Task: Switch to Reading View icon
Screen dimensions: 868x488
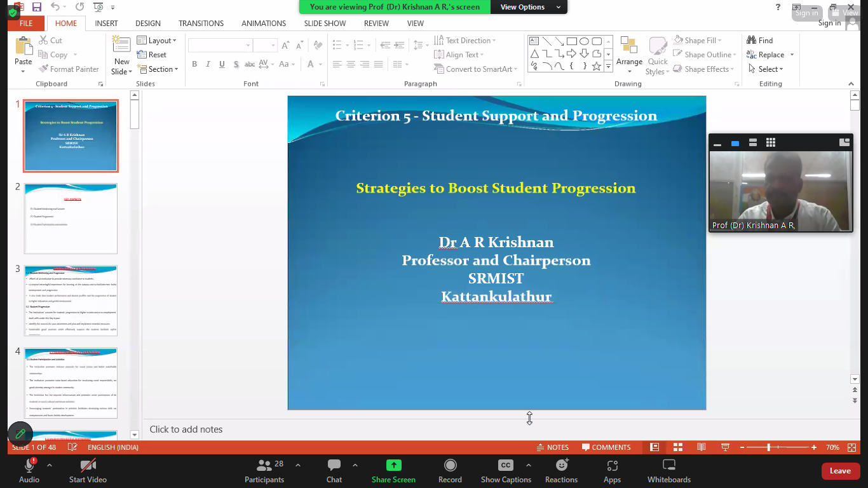Action: (x=702, y=447)
